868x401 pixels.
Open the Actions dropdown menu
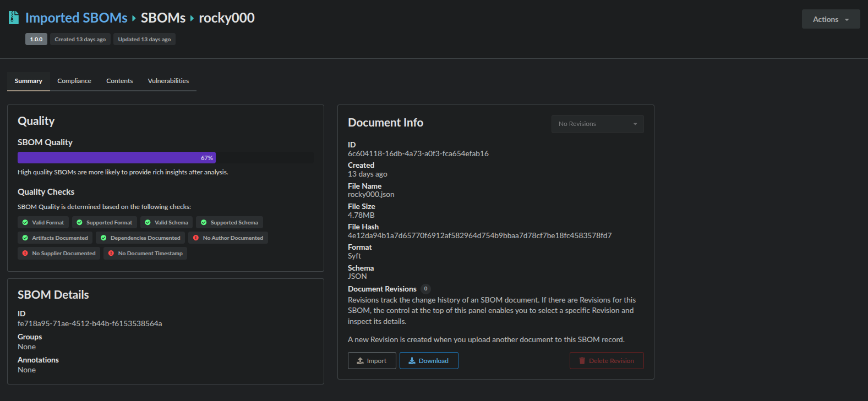[x=831, y=19]
